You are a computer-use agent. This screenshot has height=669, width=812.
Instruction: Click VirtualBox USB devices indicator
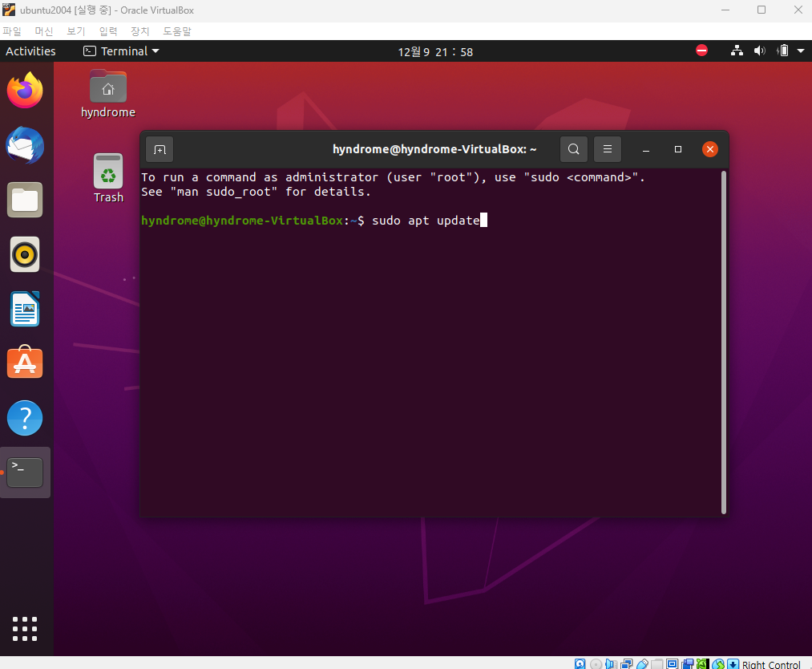tap(642, 664)
